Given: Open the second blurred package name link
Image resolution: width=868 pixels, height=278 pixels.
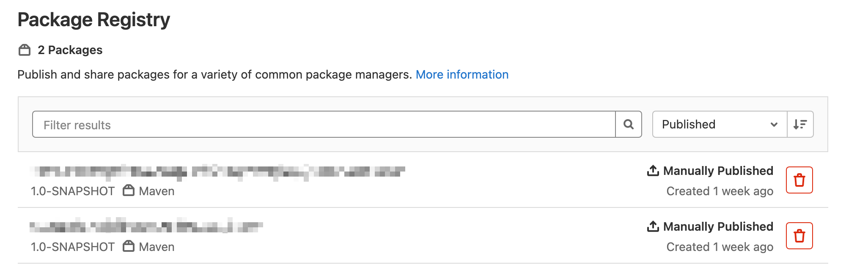Looking at the screenshot, I should [x=146, y=225].
